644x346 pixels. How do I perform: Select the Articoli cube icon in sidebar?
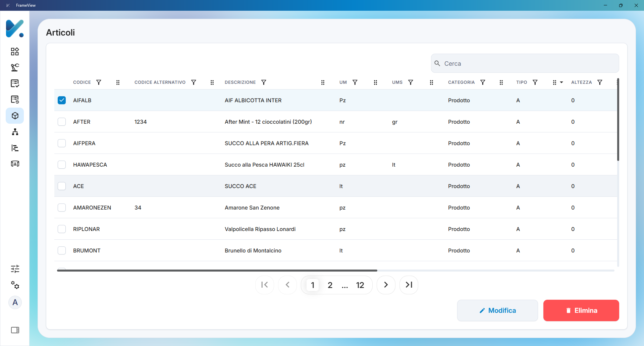[x=15, y=116]
